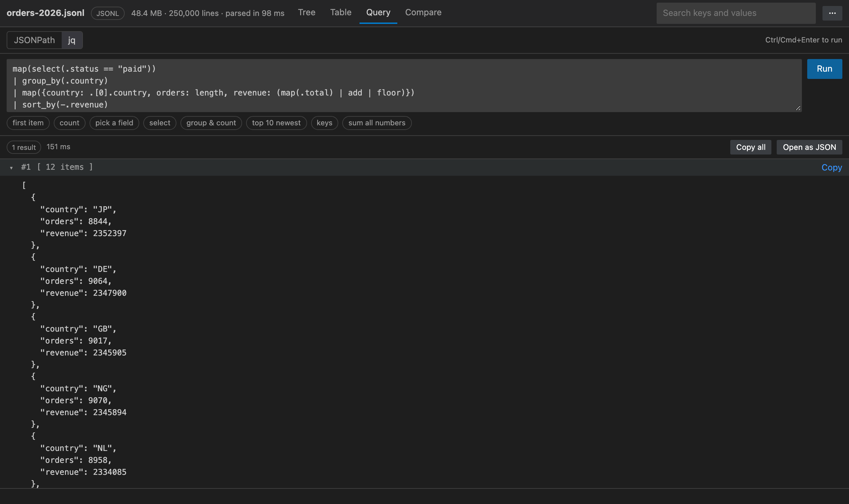
Task: Click the file size and lines info text
Action: coord(208,13)
